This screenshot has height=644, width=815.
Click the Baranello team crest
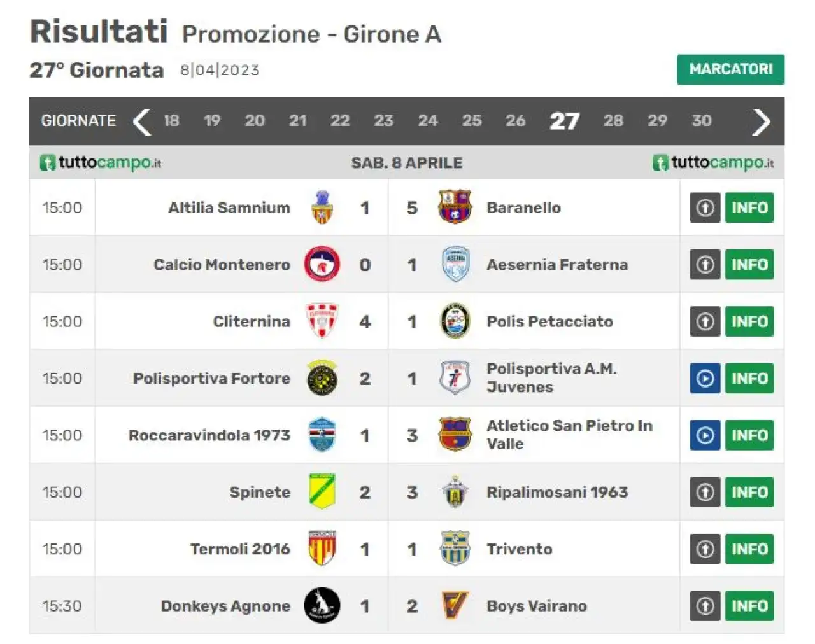(455, 207)
